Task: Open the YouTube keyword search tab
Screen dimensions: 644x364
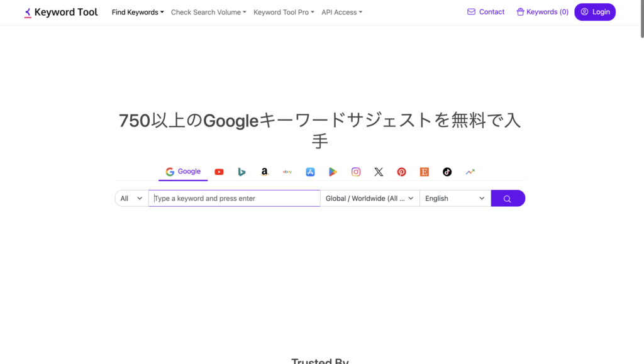Action: pyautogui.click(x=219, y=172)
